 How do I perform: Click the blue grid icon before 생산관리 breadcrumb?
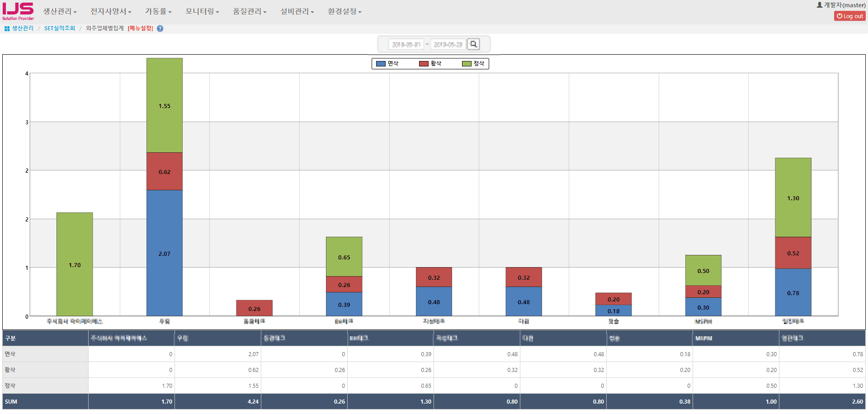(6, 28)
